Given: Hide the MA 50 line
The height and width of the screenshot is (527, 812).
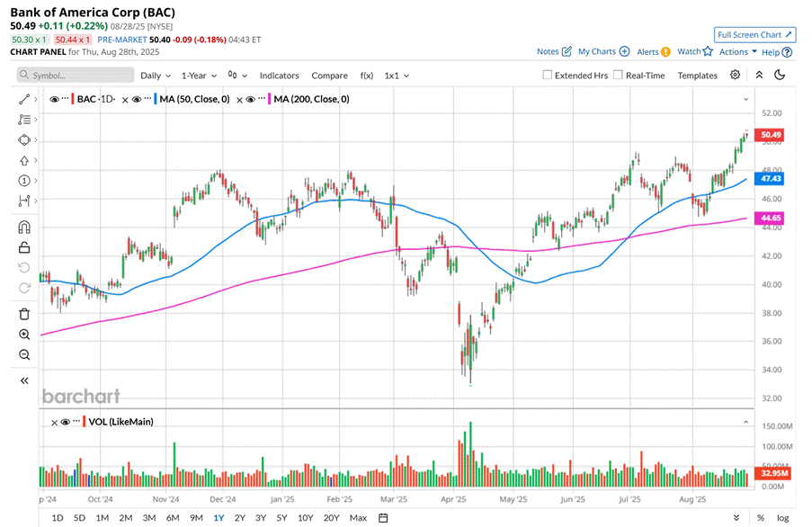Looking at the screenshot, I should [137, 99].
